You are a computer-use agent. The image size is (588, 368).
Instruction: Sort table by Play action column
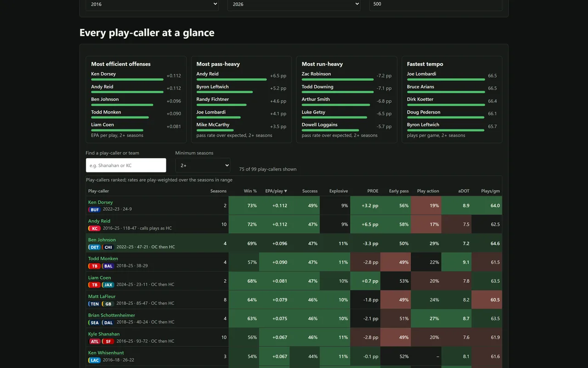[x=428, y=191]
